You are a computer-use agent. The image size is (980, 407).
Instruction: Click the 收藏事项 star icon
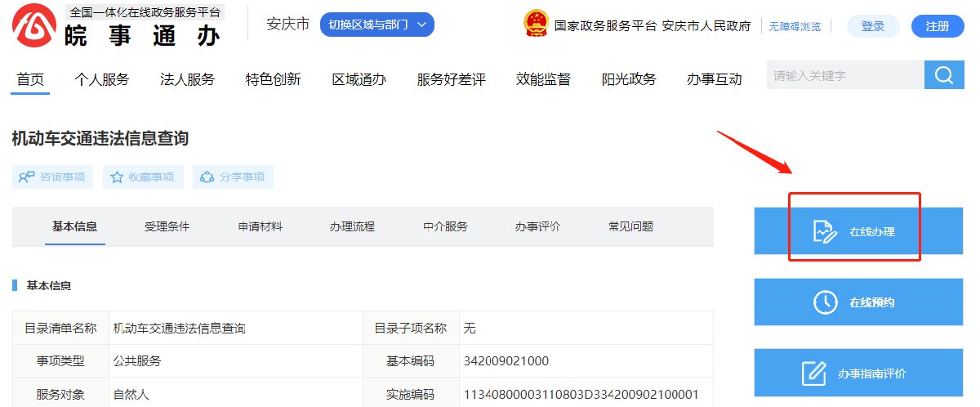pyautogui.click(x=118, y=177)
